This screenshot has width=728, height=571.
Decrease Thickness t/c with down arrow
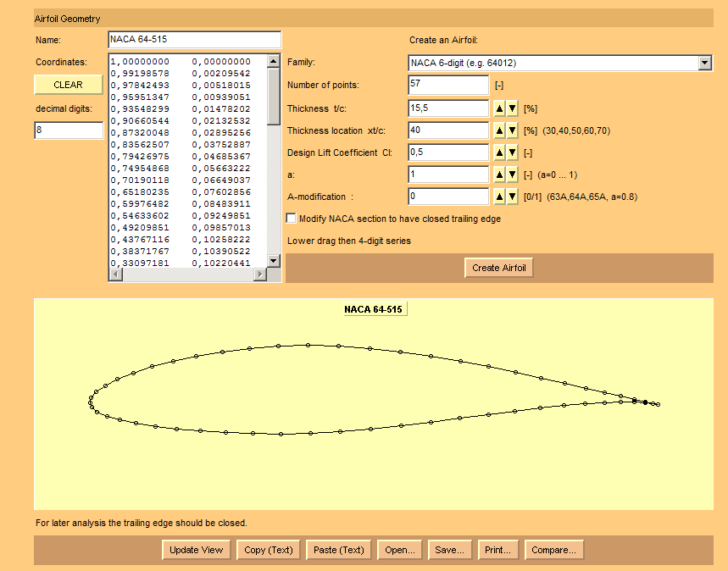click(x=512, y=108)
